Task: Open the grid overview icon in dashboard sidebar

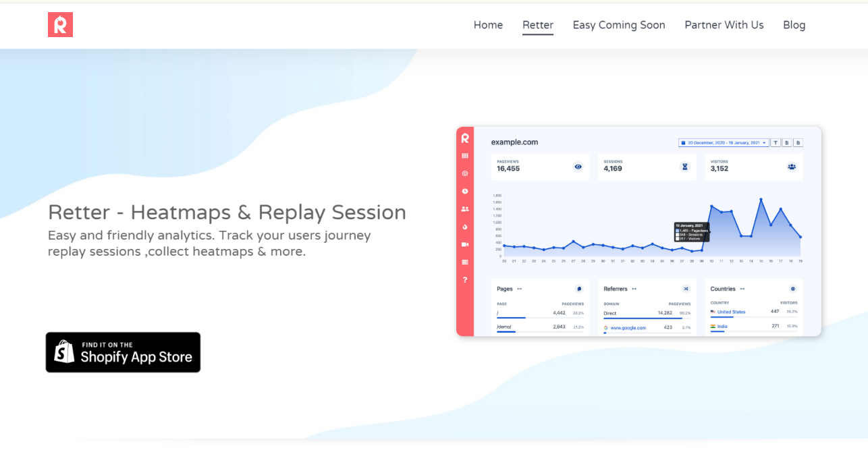Action: tap(465, 156)
